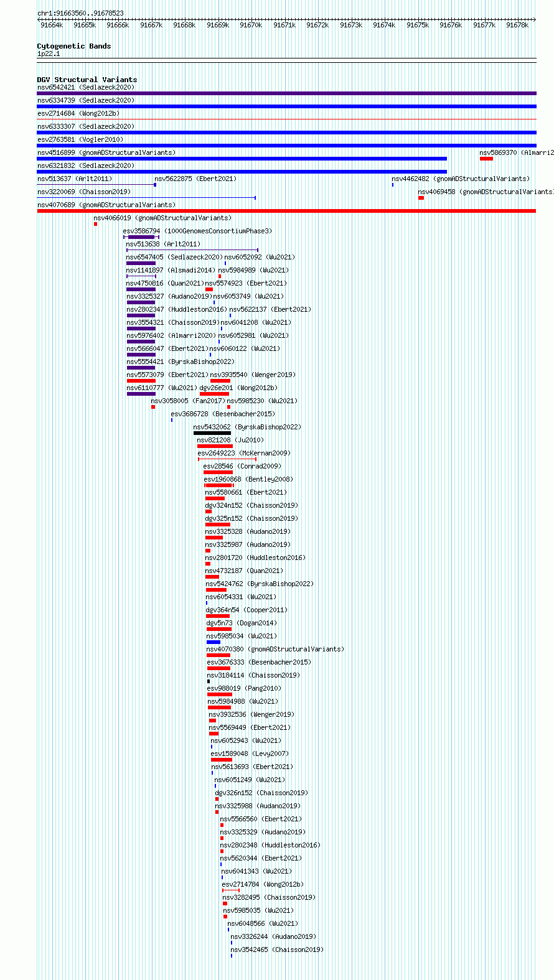This screenshot has height=980, width=554.
Task: Open dgv26e201 (Wong2012b) variant
Action: 238,388
